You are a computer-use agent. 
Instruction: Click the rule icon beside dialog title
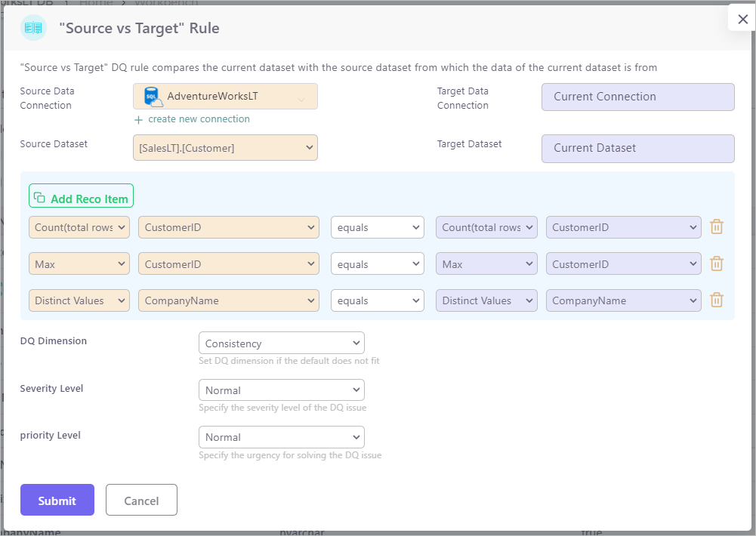pyautogui.click(x=33, y=29)
